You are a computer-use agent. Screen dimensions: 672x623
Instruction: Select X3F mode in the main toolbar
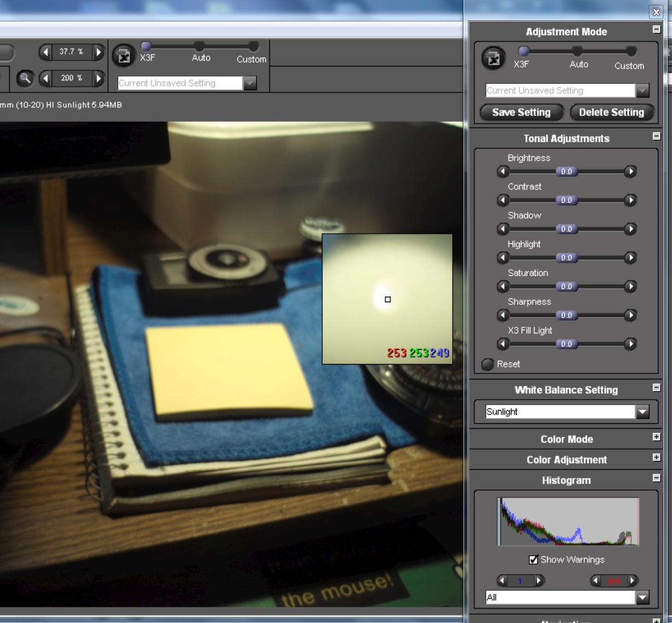146,46
